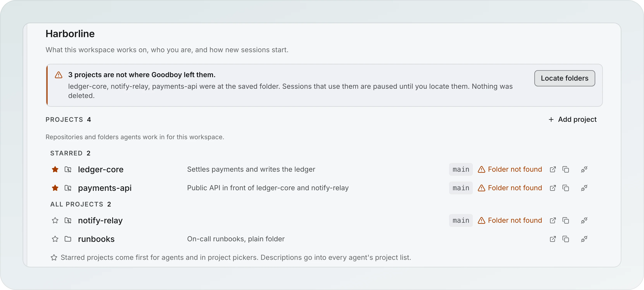Screen dimensions: 644x290
Task: Click runbooks unlink icon
Action: coord(584,239)
